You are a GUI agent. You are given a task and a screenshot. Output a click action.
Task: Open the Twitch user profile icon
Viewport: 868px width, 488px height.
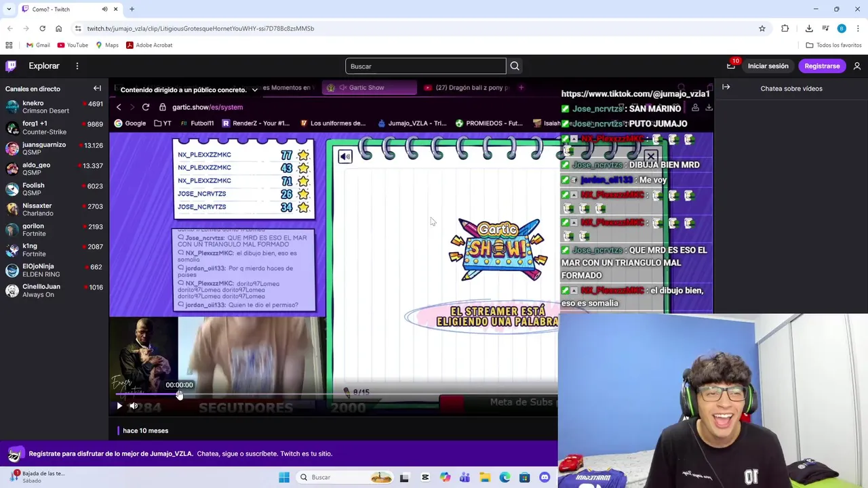pyautogui.click(x=857, y=66)
